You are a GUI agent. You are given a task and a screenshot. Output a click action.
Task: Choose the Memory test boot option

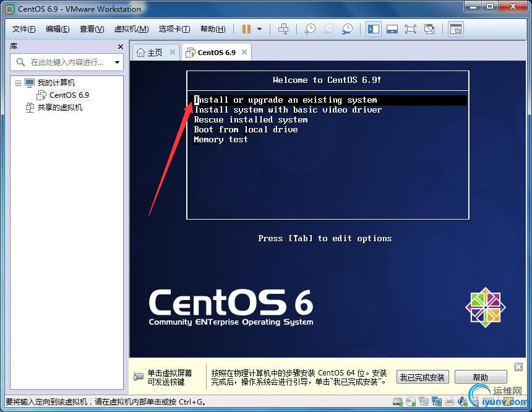(221, 139)
